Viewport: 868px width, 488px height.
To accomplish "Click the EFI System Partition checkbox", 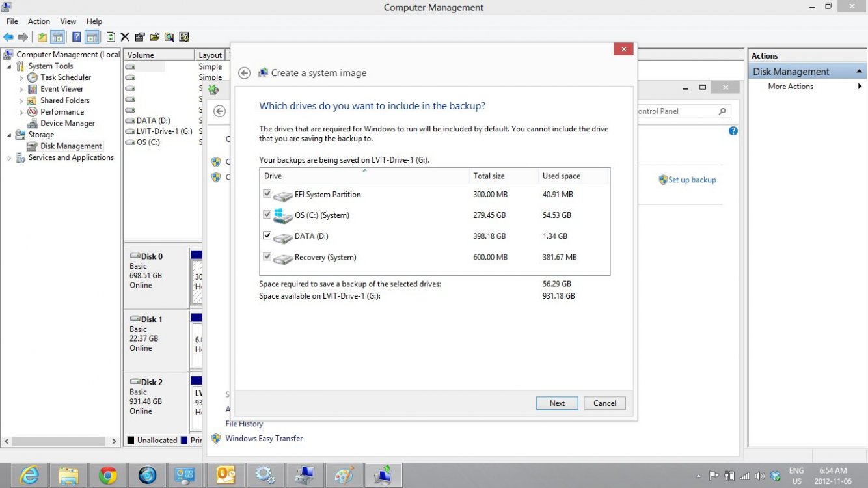I will click(267, 194).
